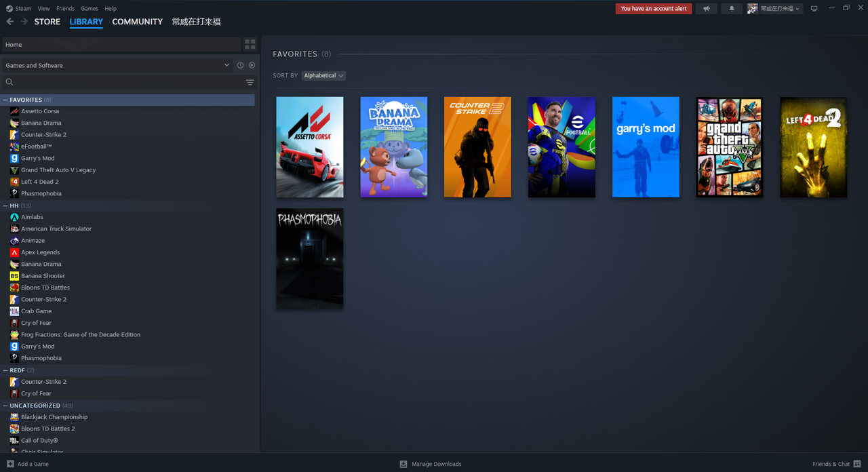Collapse the UNCATEGORIZED category
This screenshot has width=868, height=472.
(5, 406)
